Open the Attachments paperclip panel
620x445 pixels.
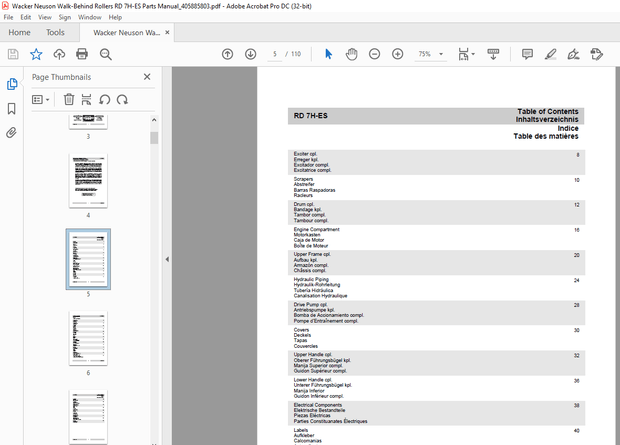tap(11, 133)
